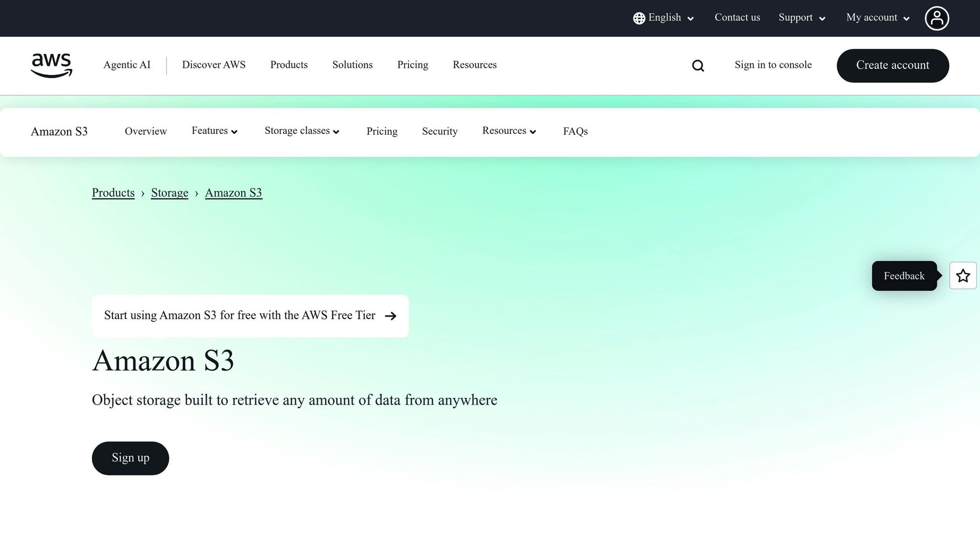The image size is (980, 551).
Task: Click the 'Object storage built to retrieve' tagline
Action: click(294, 400)
